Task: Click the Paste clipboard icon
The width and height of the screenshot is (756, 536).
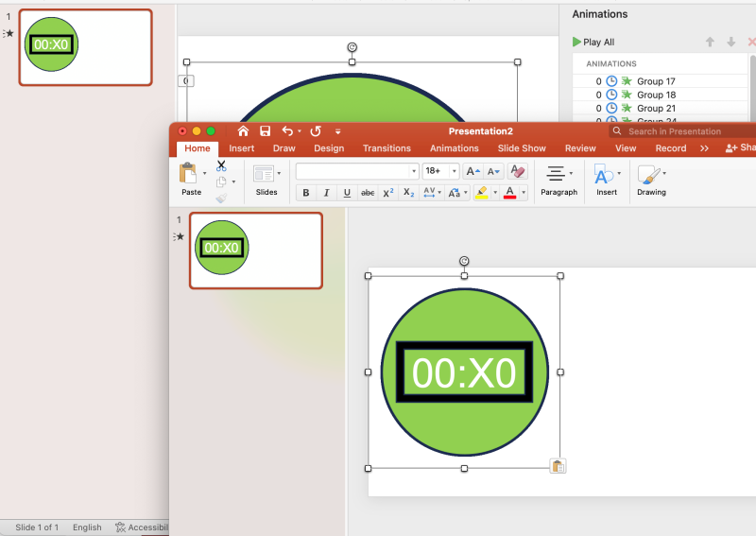Action: click(188, 173)
